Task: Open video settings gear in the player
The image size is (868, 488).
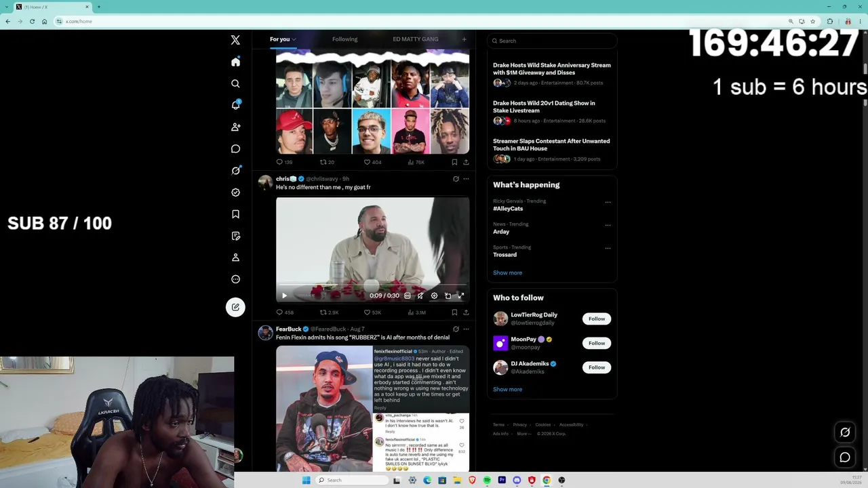Action: click(x=434, y=296)
